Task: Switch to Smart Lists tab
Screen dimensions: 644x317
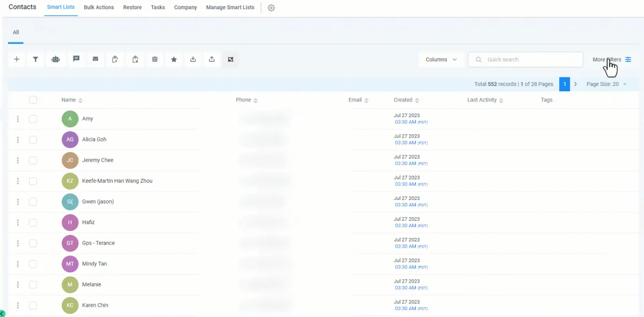Action: point(61,8)
